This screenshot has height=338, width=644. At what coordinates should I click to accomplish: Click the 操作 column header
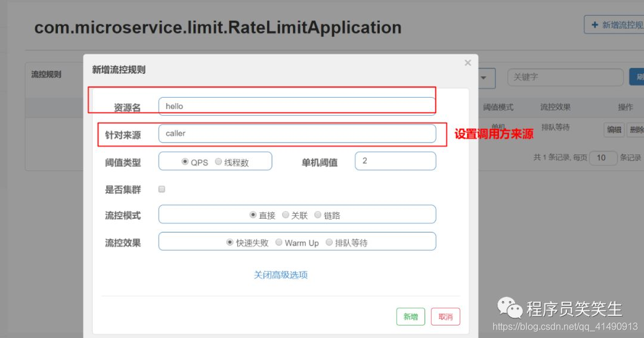pos(626,107)
